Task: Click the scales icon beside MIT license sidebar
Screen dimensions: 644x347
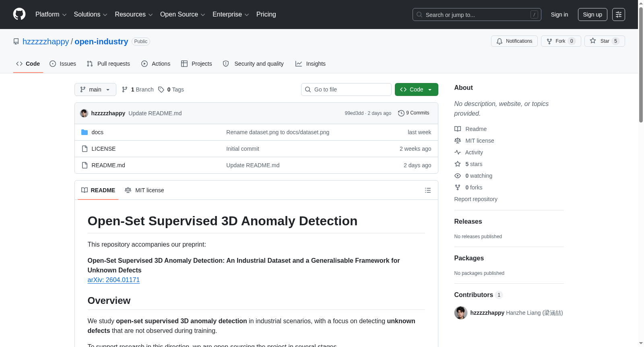Action: coord(458,141)
